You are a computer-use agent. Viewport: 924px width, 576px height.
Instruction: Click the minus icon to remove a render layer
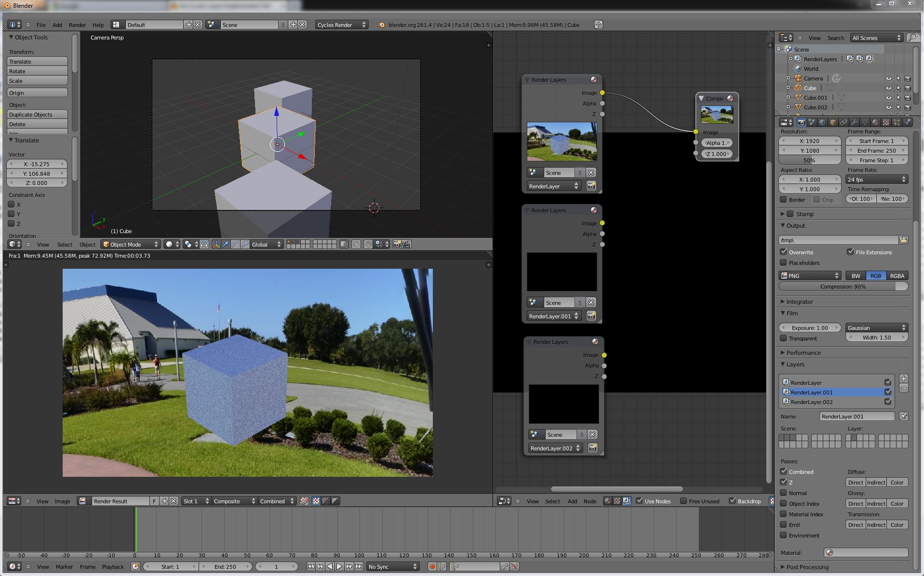tap(904, 388)
